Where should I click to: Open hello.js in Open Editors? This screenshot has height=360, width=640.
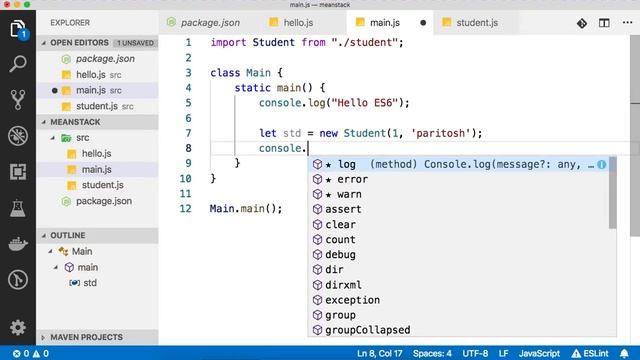tap(98, 75)
